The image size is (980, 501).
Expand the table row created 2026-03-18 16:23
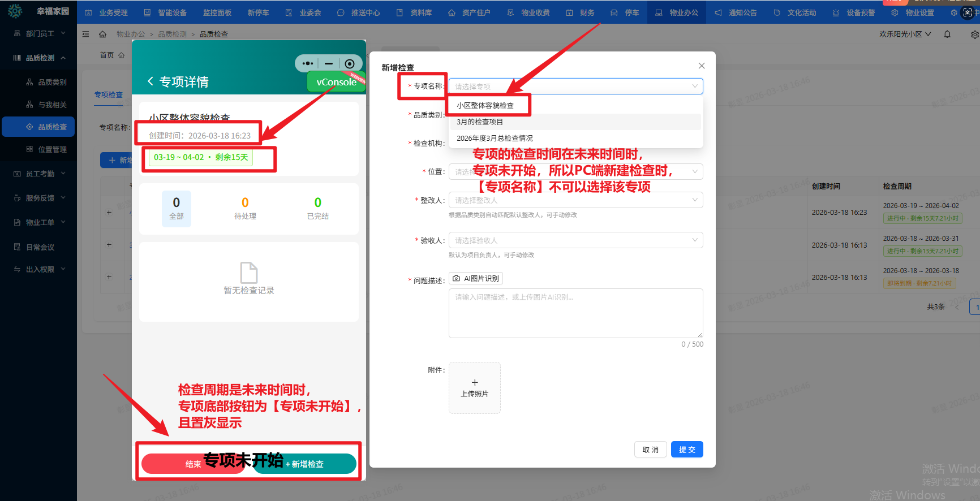click(x=109, y=213)
